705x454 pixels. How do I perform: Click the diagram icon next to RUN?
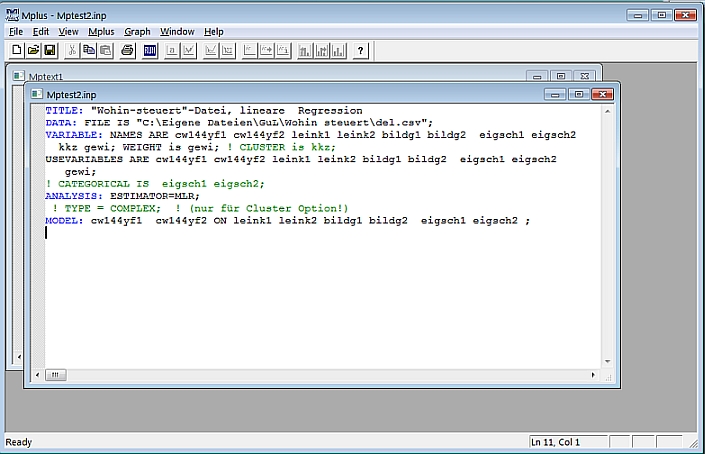[172, 50]
